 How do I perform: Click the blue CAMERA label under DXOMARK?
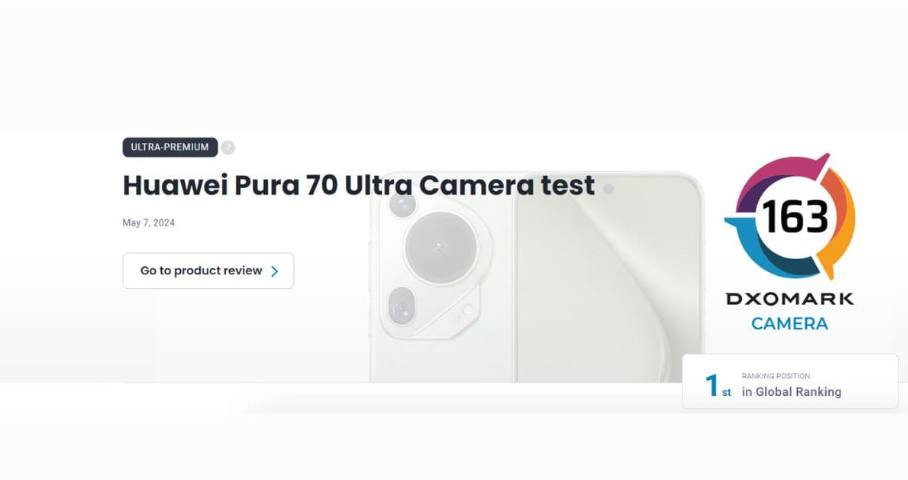(x=790, y=323)
